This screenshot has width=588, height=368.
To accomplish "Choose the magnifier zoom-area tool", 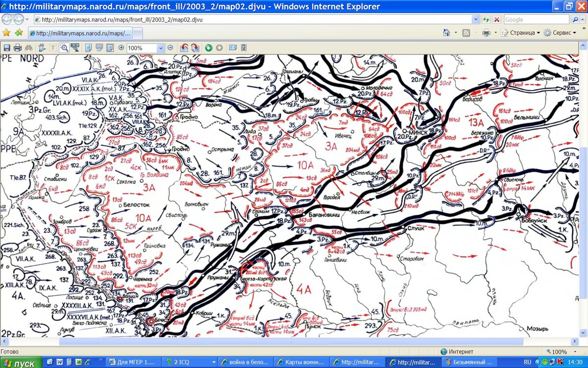I will click(64, 48).
